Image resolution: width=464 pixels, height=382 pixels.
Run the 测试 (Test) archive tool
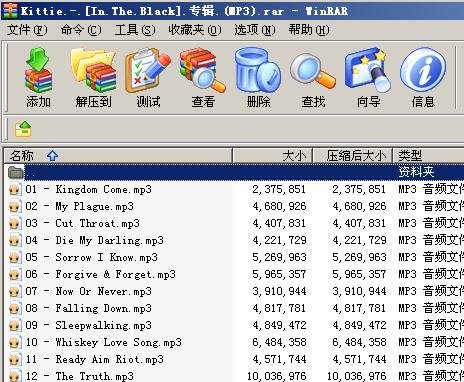click(148, 78)
